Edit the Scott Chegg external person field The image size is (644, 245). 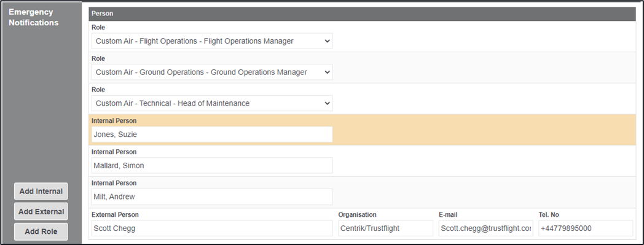coord(212,228)
